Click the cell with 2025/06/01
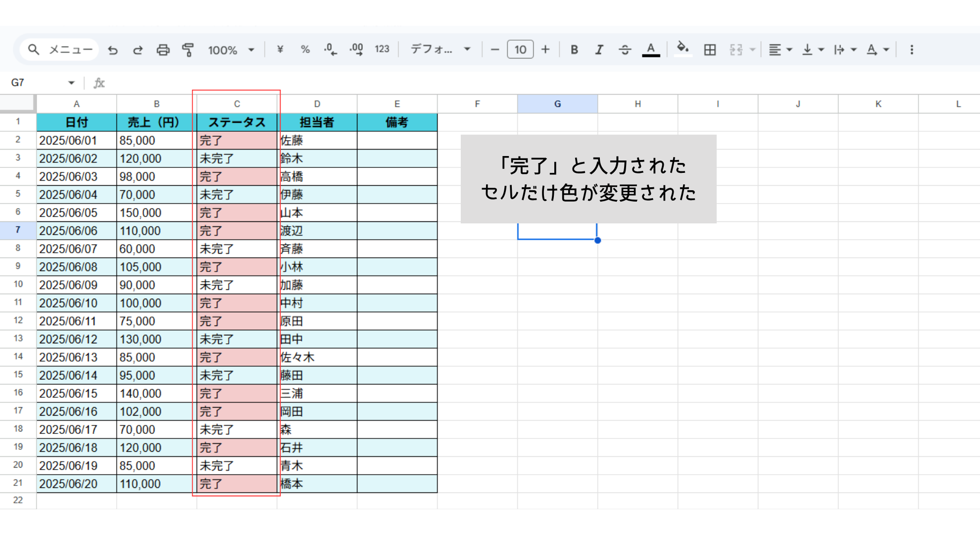This screenshot has height=535, width=980. click(x=77, y=141)
